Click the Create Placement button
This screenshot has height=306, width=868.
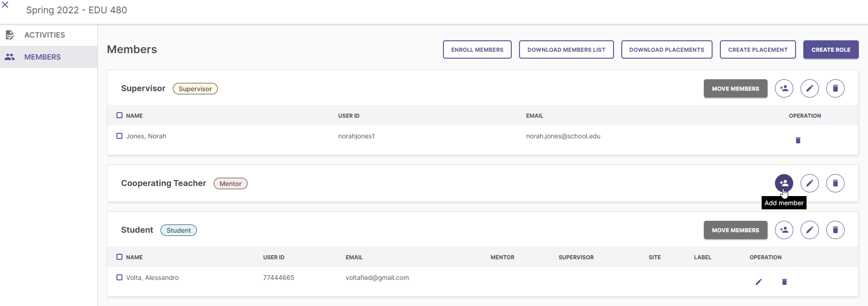(x=758, y=49)
